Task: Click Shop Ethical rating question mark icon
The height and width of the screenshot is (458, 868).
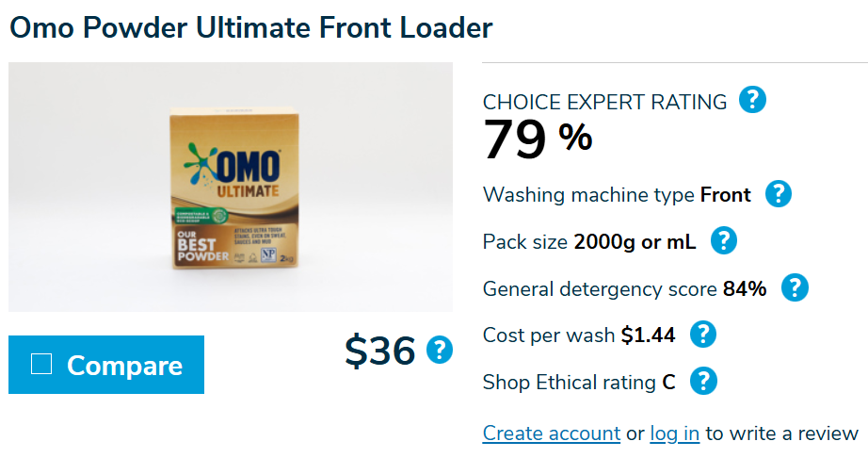Action: pos(703,381)
